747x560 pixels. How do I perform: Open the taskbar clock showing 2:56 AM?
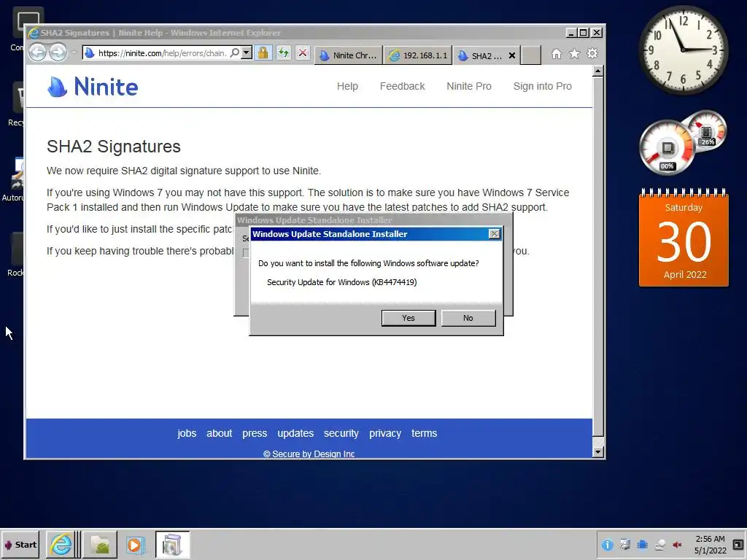[x=710, y=545]
